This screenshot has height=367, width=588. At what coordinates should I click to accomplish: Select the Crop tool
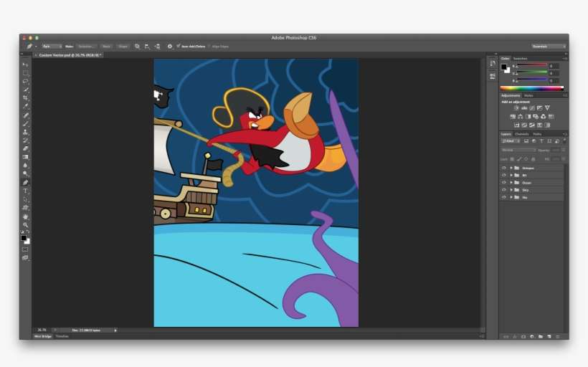(x=25, y=97)
